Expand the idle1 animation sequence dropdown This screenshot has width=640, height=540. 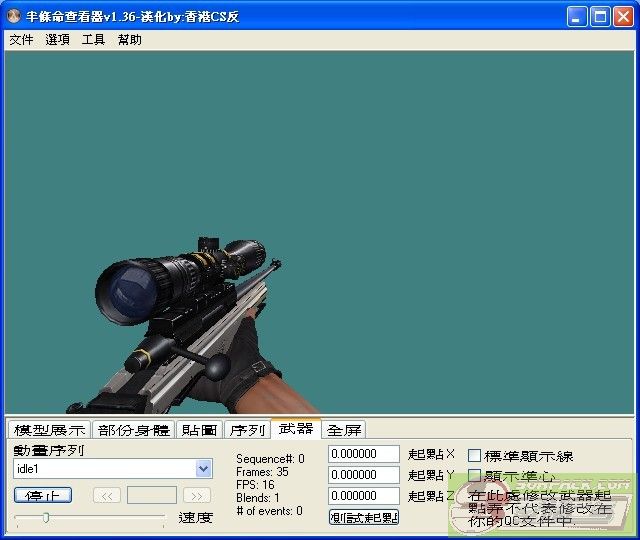pos(204,468)
